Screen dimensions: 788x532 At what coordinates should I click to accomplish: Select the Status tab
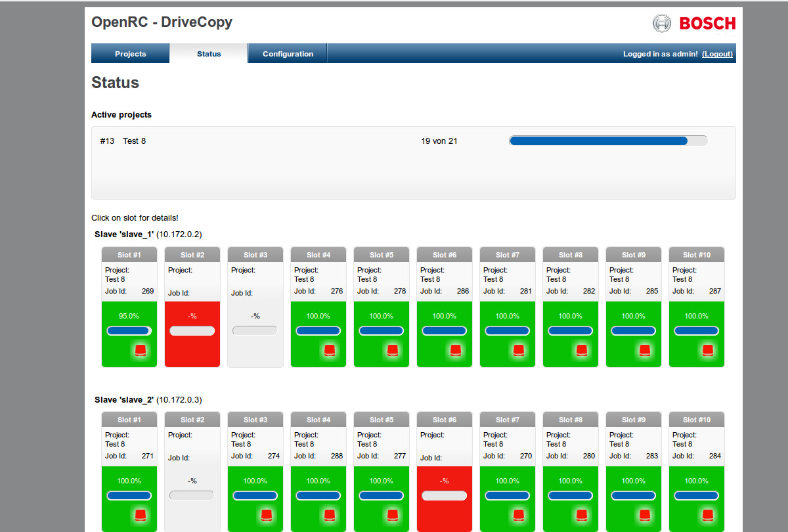[209, 54]
